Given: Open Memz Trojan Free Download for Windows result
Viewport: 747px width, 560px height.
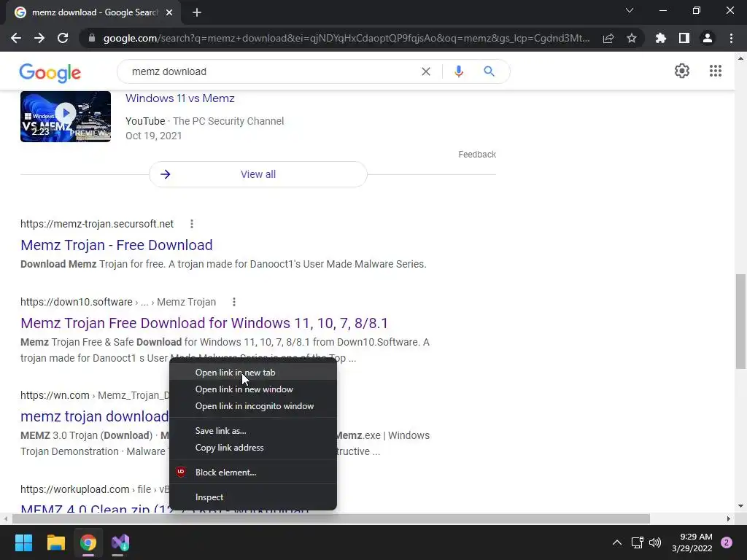Looking at the screenshot, I should tap(204, 323).
